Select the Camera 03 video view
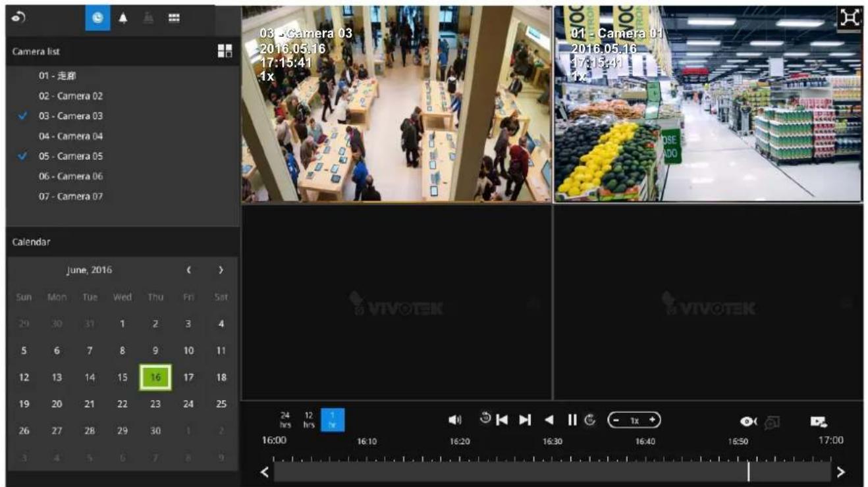The image size is (868, 487). point(396,104)
